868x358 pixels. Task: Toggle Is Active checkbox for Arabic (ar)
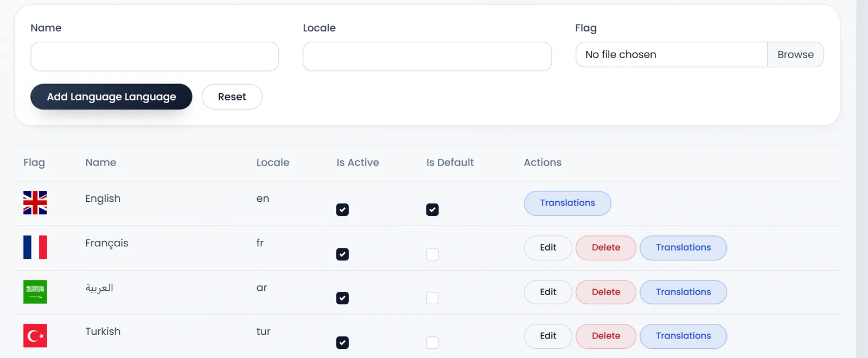[342, 298]
